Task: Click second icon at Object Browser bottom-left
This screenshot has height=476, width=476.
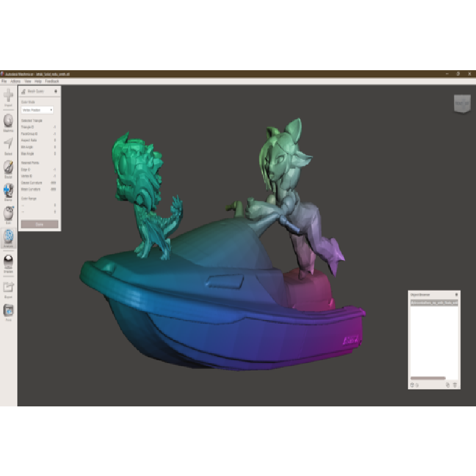Action: pyautogui.click(x=417, y=385)
